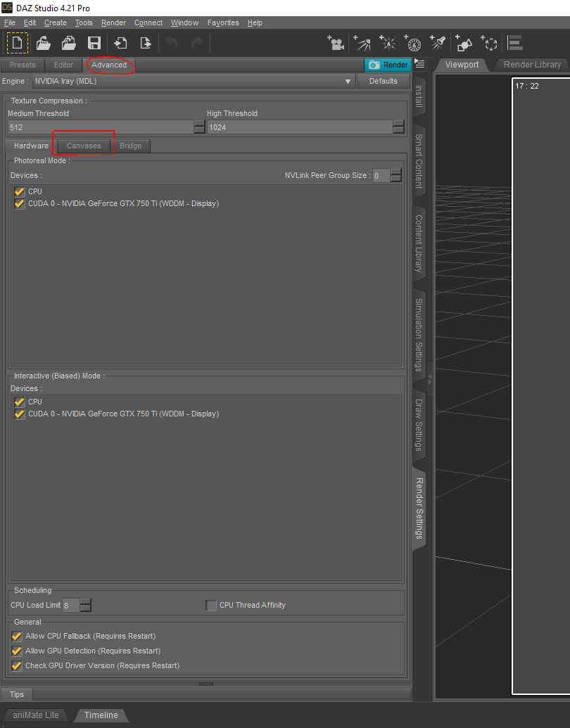Toggle Check GPU Driver Version checkbox
The image size is (570, 728).
tap(17, 666)
